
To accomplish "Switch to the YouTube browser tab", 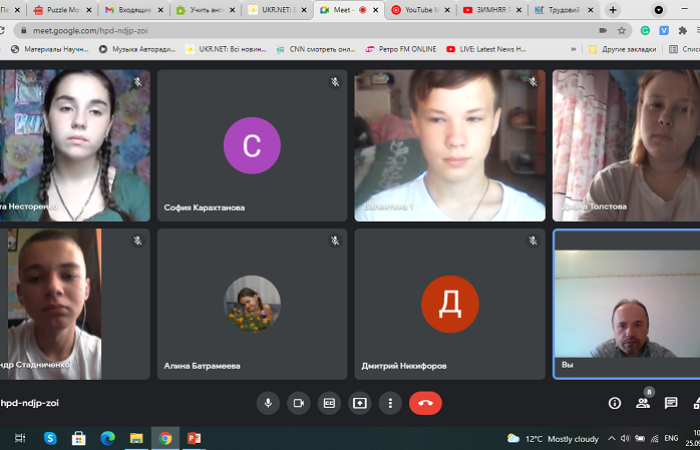I will point(419,10).
